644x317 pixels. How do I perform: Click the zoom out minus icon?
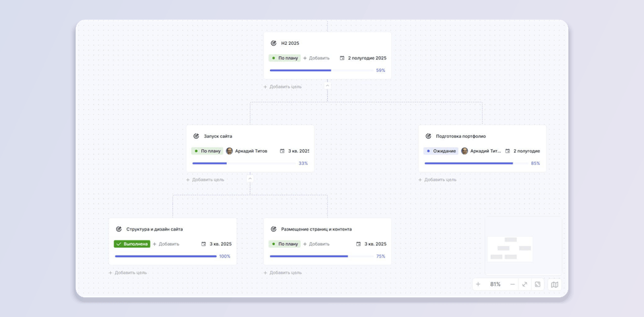click(513, 284)
